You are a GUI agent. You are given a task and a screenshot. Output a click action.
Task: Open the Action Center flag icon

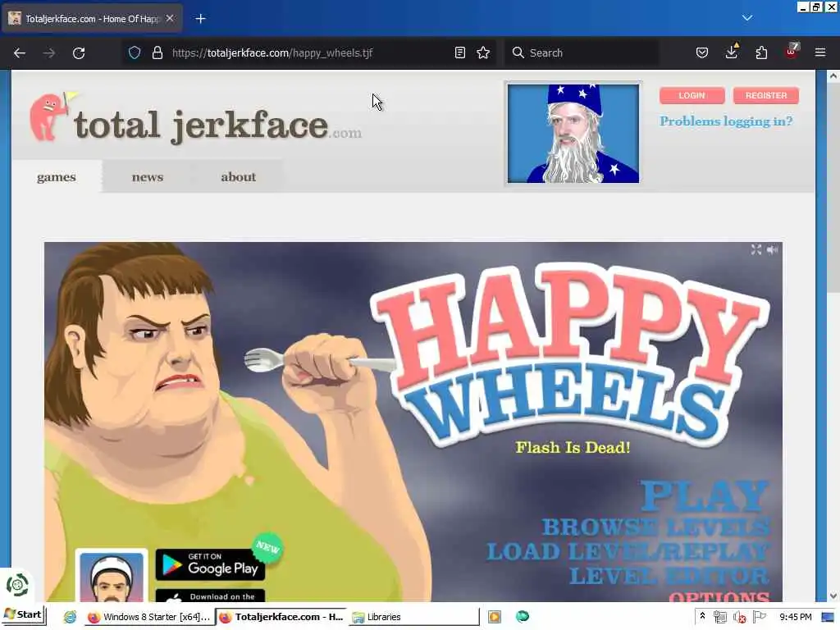[760, 617]
